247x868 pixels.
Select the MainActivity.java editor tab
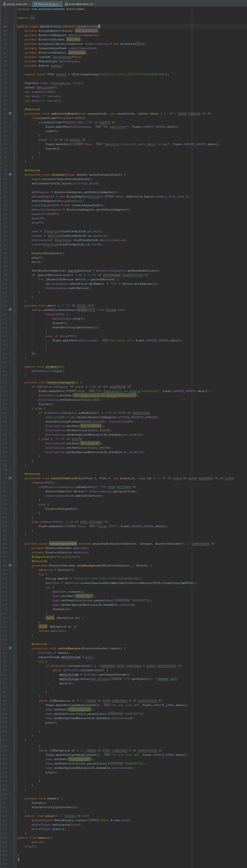coord(47,4)
